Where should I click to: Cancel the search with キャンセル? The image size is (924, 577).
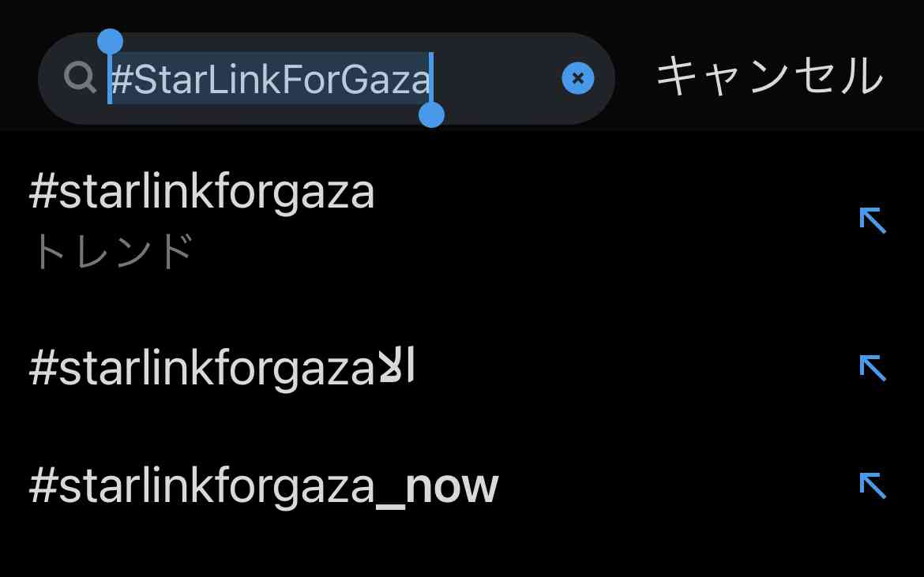[x=770, y=77]
